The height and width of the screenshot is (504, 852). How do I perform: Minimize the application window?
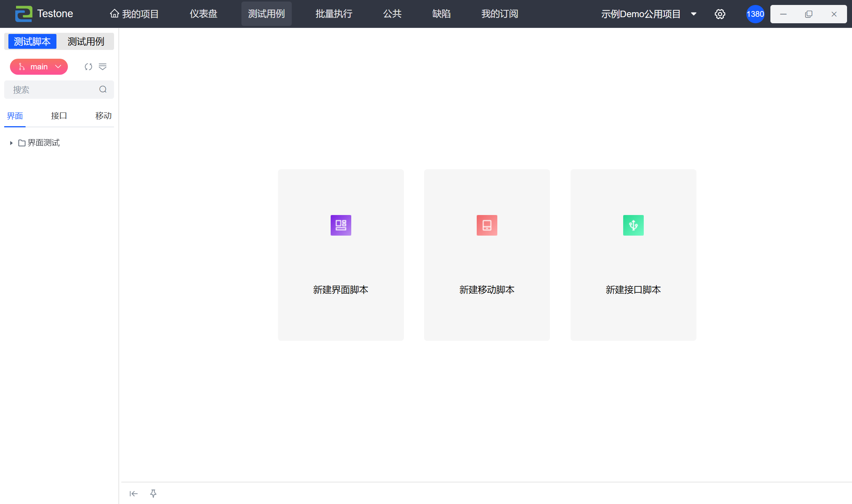click(x=783, y=14)
